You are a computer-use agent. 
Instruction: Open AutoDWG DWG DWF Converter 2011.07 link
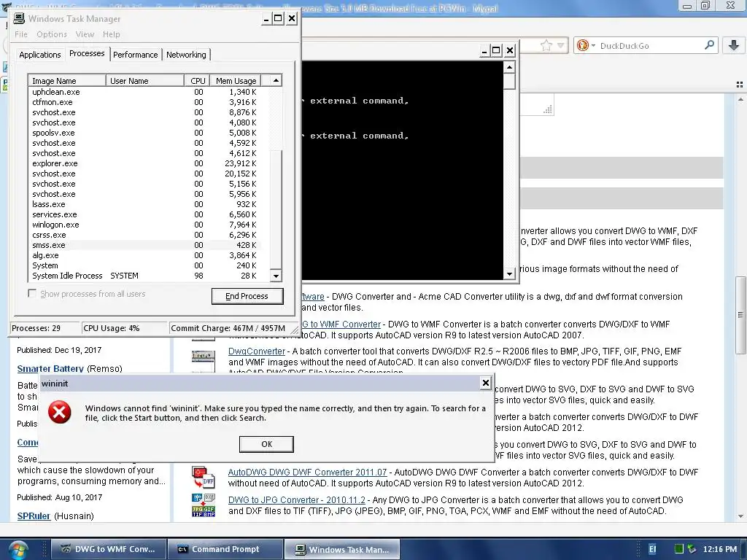307,472
